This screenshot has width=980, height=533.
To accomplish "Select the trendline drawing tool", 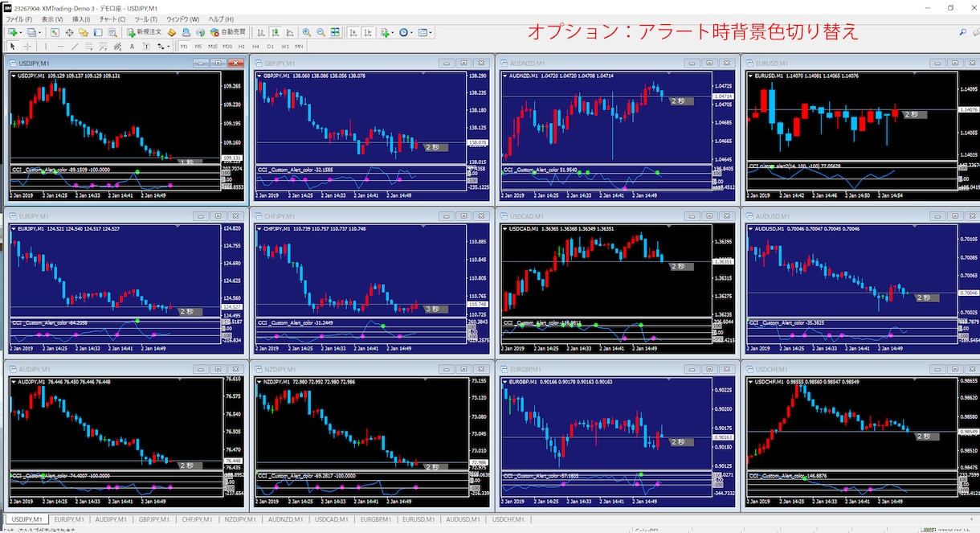I will click(x=75, y=46).
